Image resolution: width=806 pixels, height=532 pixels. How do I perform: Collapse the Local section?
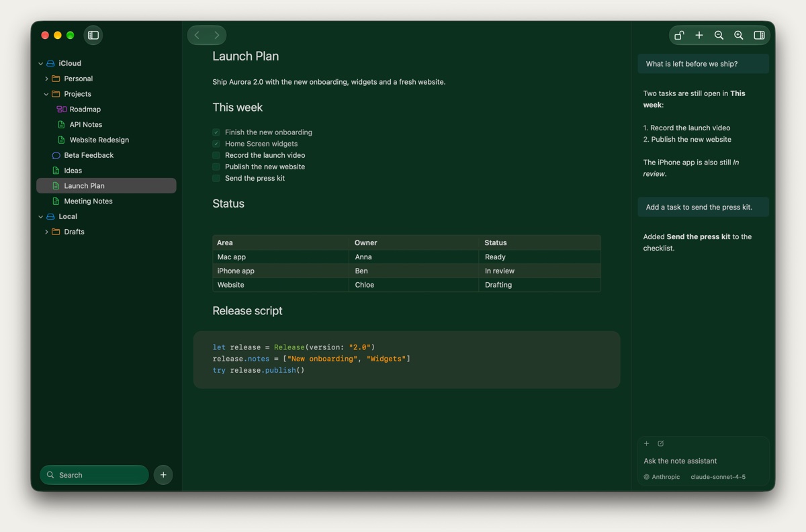(40, 216)
